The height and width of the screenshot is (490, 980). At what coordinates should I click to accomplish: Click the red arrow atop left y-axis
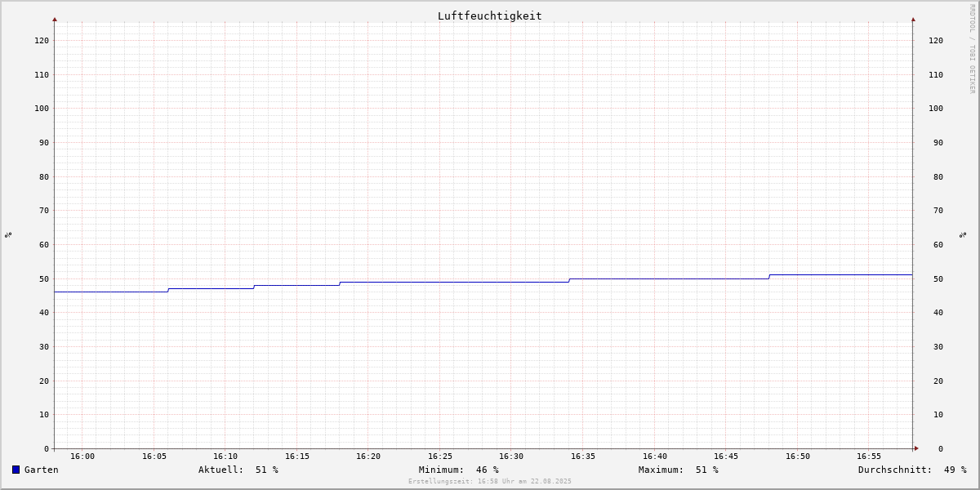(x=55, y=19)
